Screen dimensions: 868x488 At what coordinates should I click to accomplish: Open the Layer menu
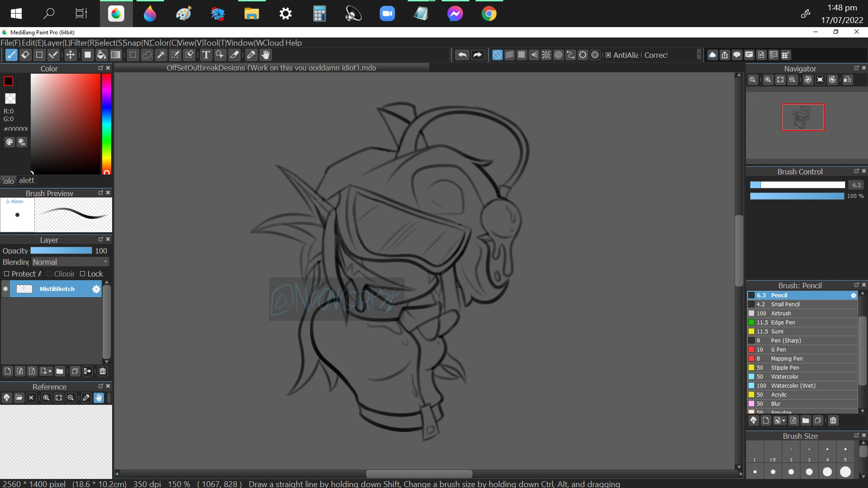click(57, 43)
